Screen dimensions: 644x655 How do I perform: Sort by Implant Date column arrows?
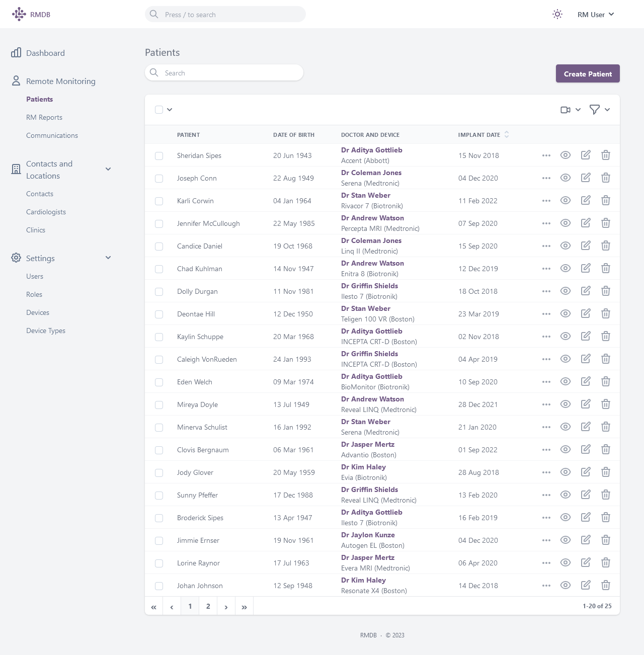507,135
